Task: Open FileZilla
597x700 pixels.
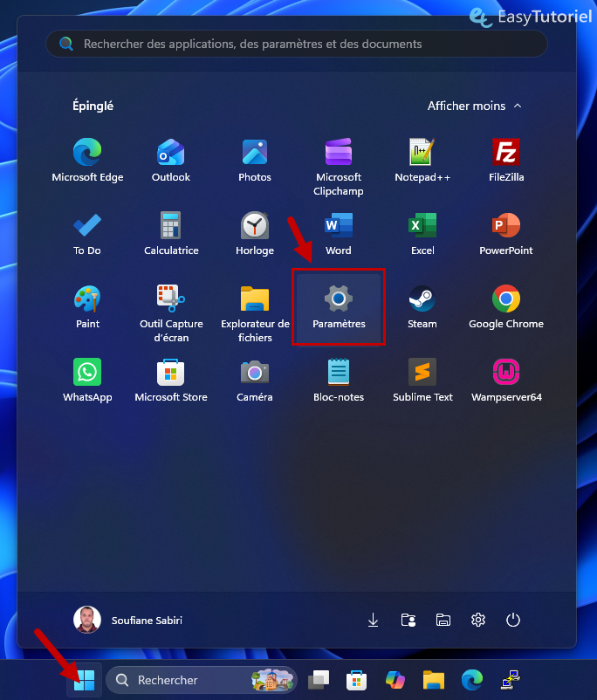Action: click(x=506, y=161)
